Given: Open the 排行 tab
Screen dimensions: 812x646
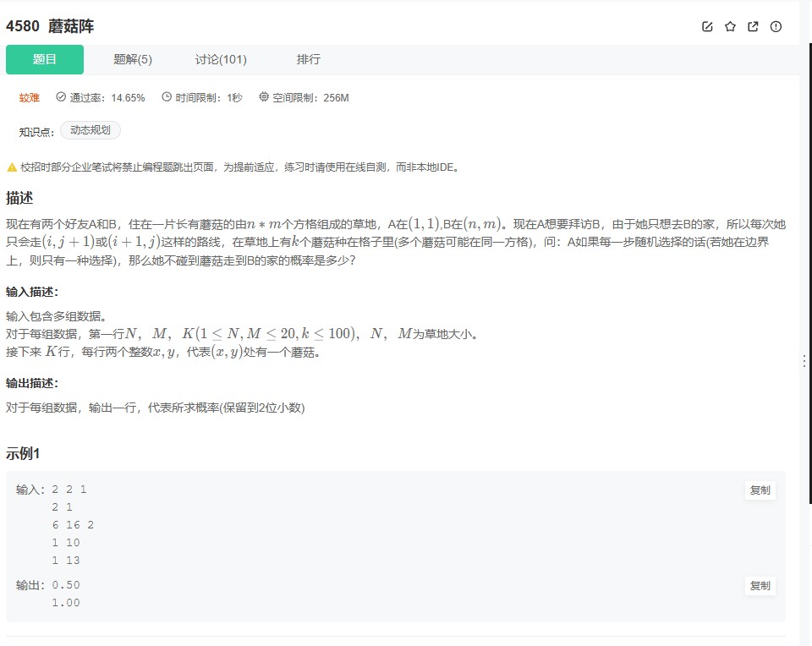Looking at the screenshot, I should tap(308, 59).
